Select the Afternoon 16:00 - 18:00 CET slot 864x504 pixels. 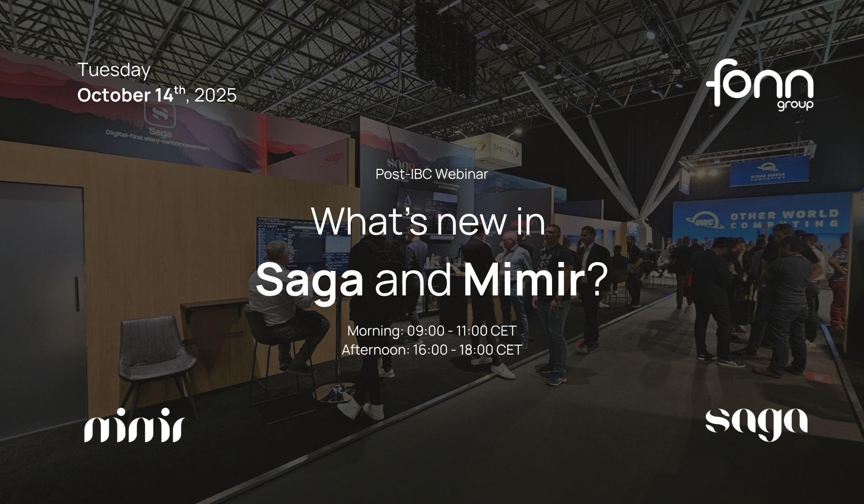(x=432, y=349)
